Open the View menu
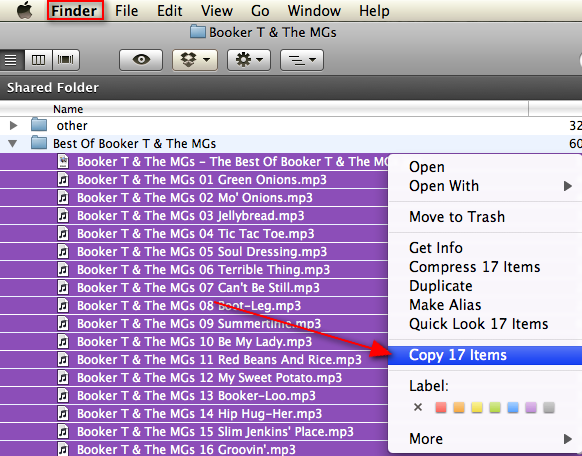The height and width of the screenshot is (456, 582). [217, 11]
